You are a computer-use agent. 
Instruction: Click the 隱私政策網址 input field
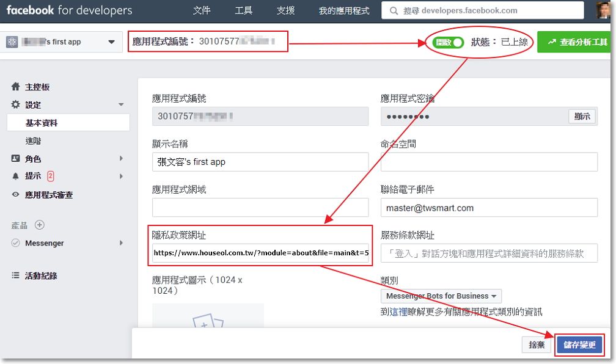click(x=260, y=253)
